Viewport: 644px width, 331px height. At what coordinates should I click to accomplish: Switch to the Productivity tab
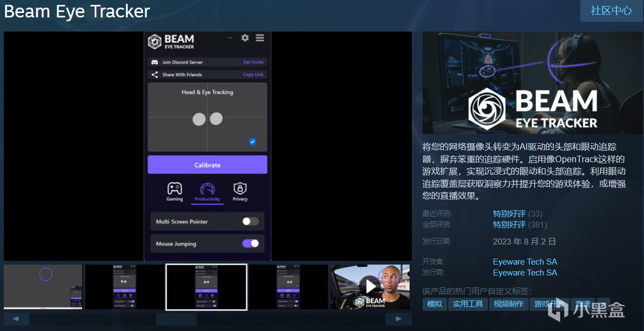coord(207,192)
